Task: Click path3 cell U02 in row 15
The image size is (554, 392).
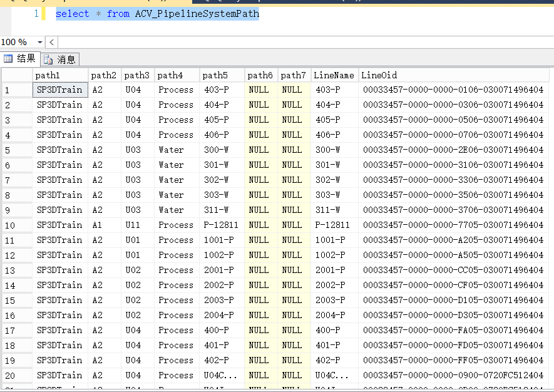Action: point(138,300)
